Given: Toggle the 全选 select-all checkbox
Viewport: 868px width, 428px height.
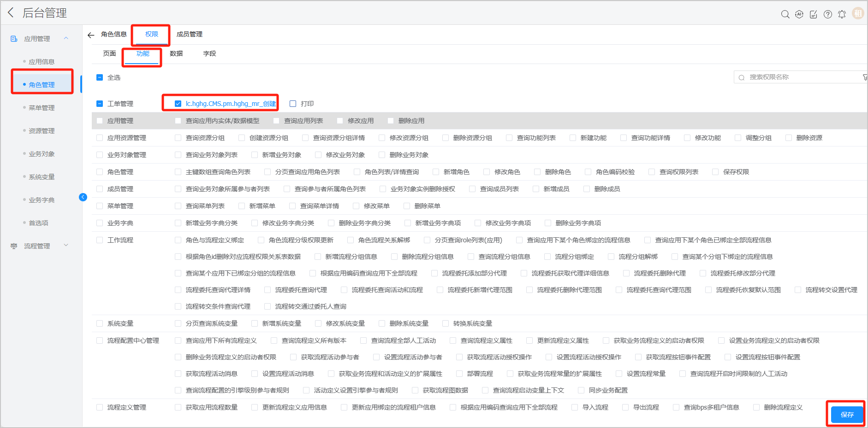Looking at the screenshot, I should click(x=100, y=77).
